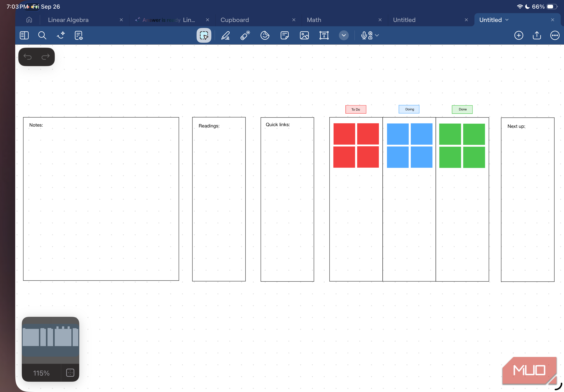Click the canvas minimap thumbnail
Image resolution: width=564 pixels, height=392 pixels.
tap(50, 340)
